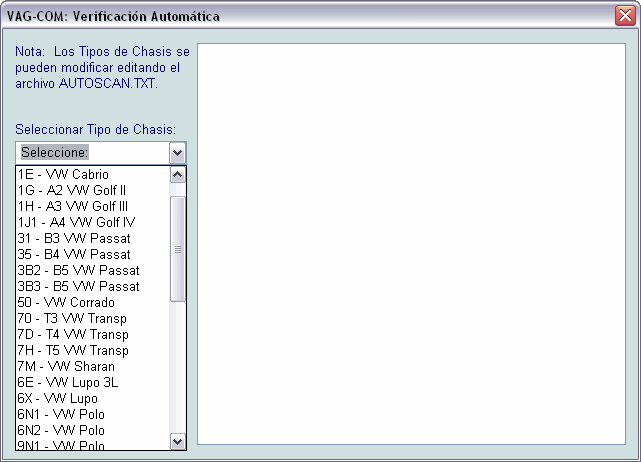Screen dimensions: 641x462
Task: Close the Verificación Automática window
Action: (x=624, y=16)
